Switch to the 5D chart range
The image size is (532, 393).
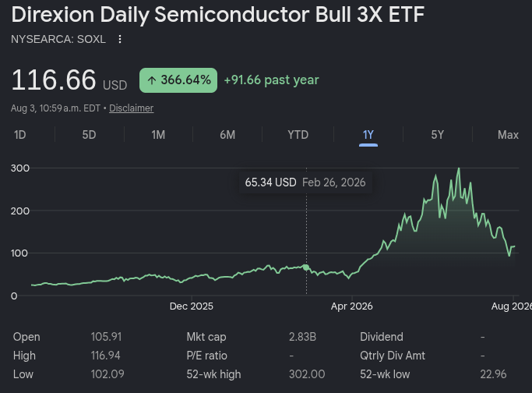[x=90, y=135]
